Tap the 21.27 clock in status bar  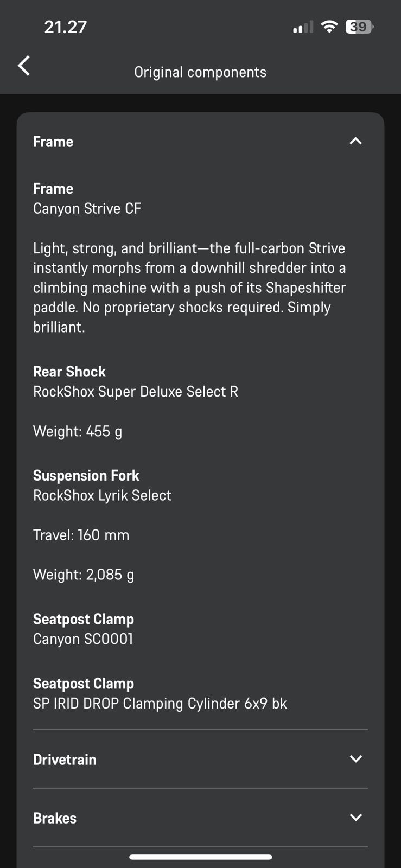click(x=66, y=27)
